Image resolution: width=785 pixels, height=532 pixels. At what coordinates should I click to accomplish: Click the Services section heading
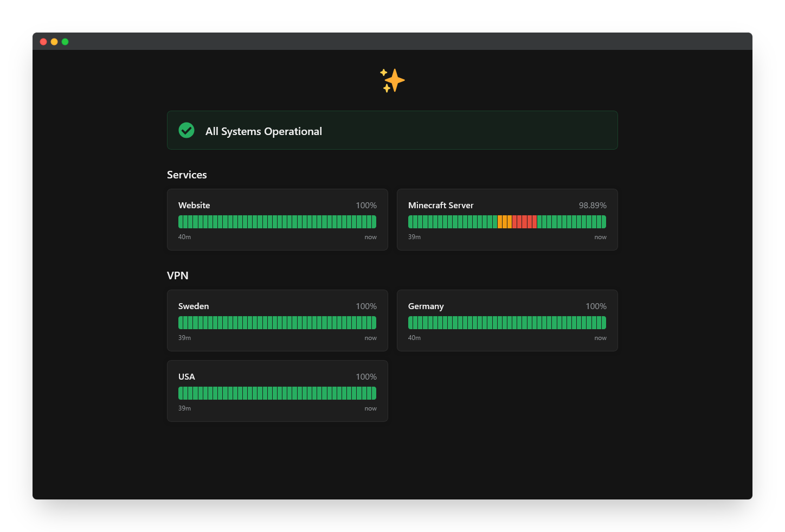pos(187,175)
